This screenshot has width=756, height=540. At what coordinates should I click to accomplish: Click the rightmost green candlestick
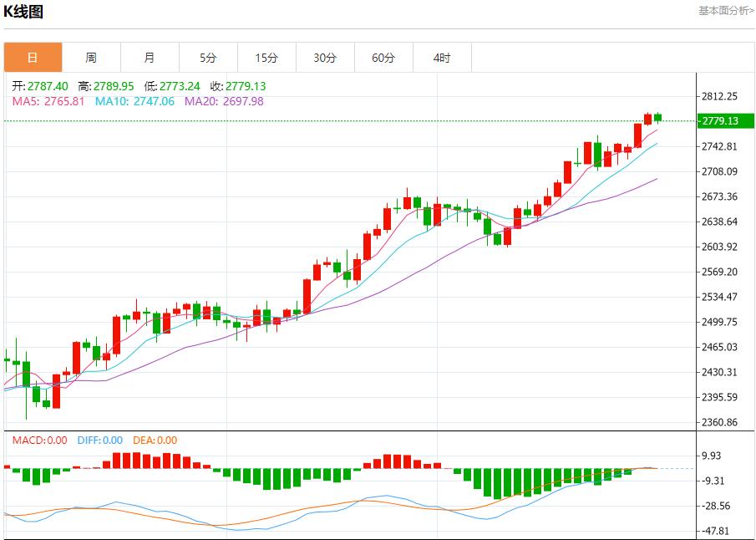tap(658, 117)
